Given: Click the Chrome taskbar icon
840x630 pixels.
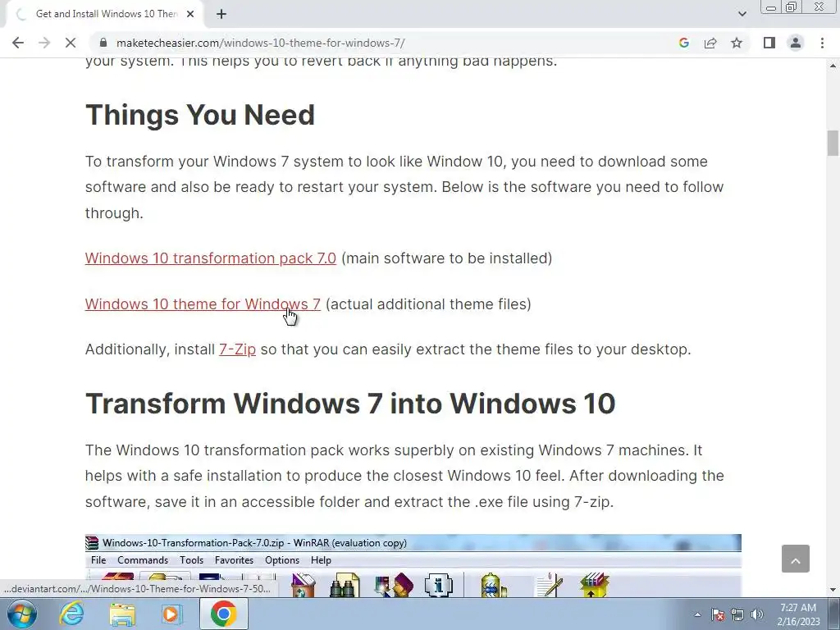Looking at the screenshot, I should [x=223, y=614].
